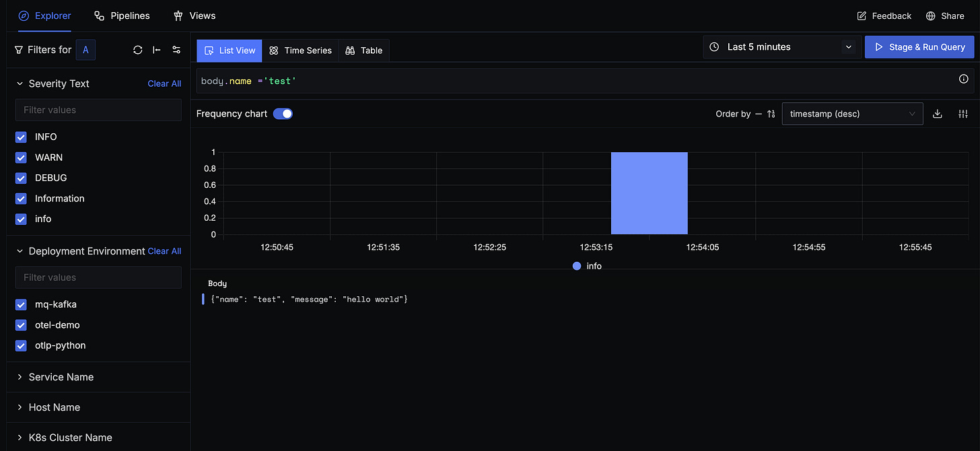Focus the Severity Text filter values field

[x=98, y=110]
